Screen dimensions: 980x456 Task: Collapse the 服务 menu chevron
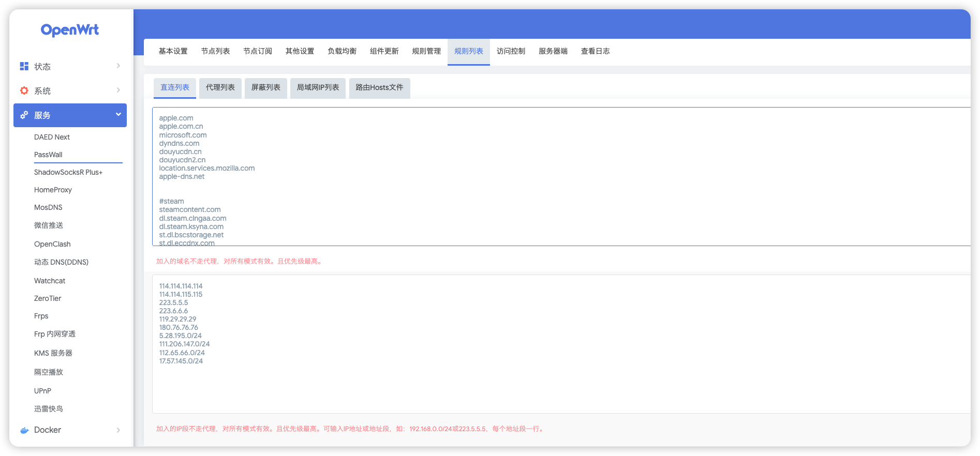pyautogui.click(x=118, y=114)
